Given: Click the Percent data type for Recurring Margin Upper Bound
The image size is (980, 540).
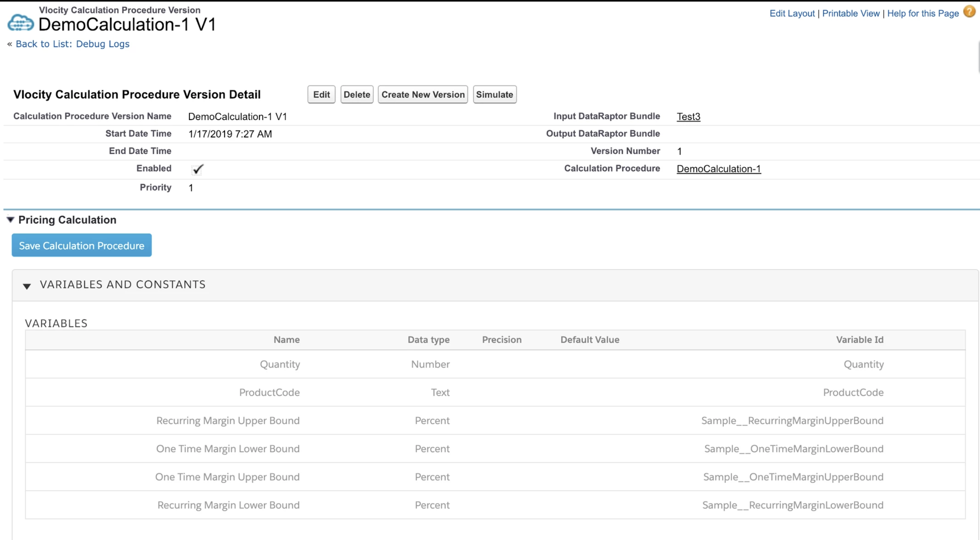Looking at the screenshot, I should coord(432,421).
